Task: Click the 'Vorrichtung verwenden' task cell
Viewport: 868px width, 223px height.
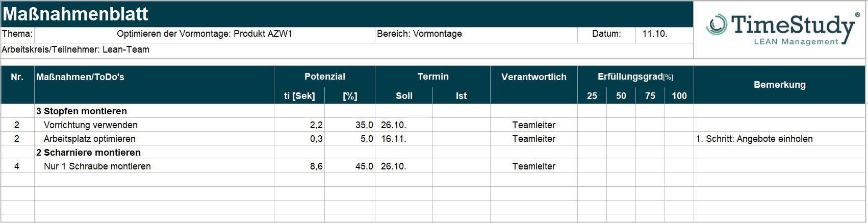Action: (91, 125)
